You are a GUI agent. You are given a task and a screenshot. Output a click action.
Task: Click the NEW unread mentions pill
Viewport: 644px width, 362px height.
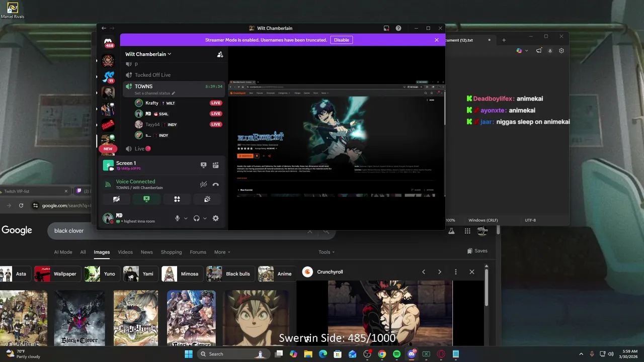[x=108, y=149]
